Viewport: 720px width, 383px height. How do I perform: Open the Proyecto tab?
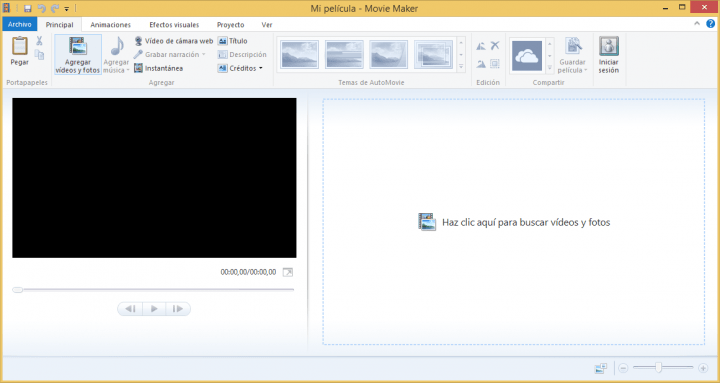pyautogui.click(x=231, y=25)
